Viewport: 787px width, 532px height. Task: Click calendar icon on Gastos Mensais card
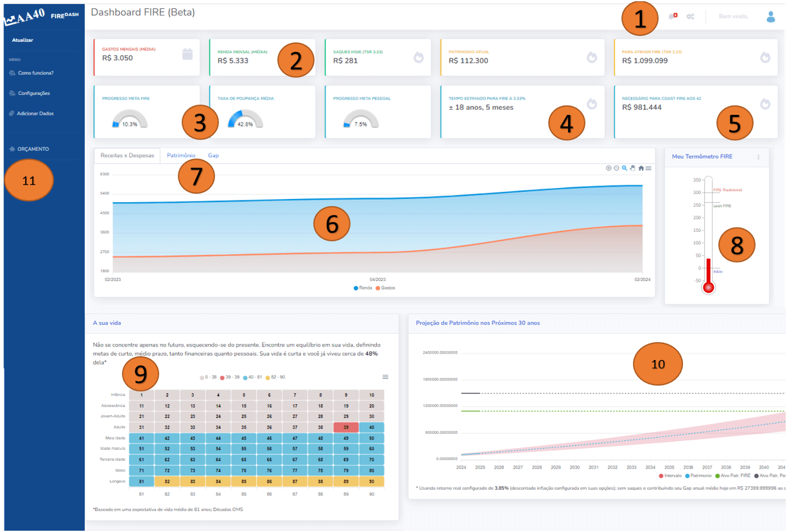coord(187,55)
